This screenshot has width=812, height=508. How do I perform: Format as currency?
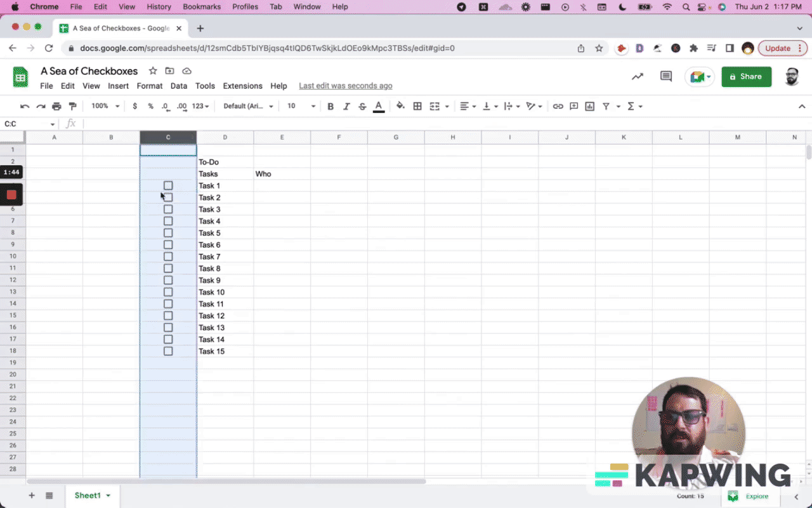click(x=134, y=107)
